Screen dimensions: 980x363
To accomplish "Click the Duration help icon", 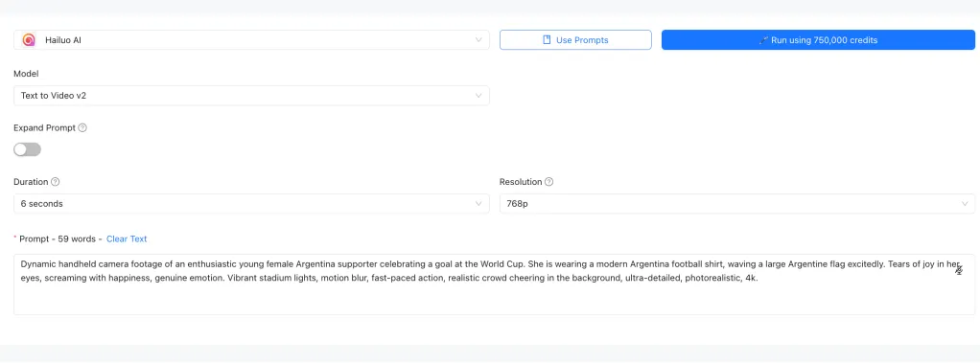I will tap(55, 182).
